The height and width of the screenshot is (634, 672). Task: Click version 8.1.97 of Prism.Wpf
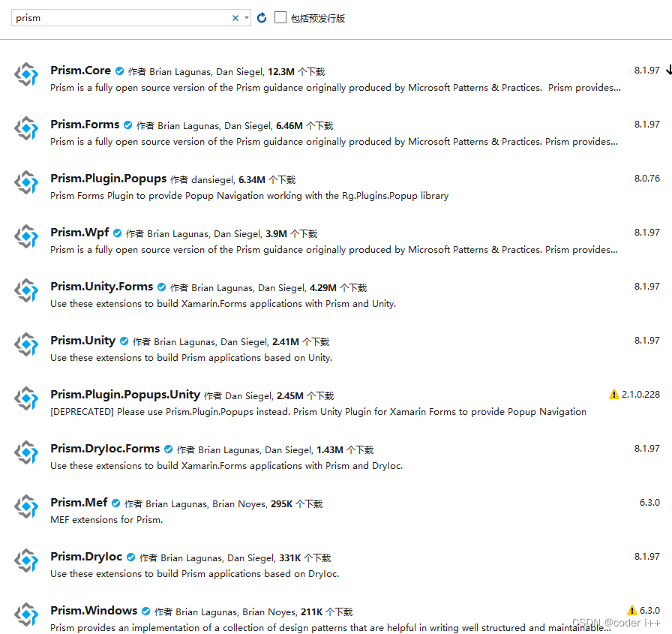pos(646,233)
